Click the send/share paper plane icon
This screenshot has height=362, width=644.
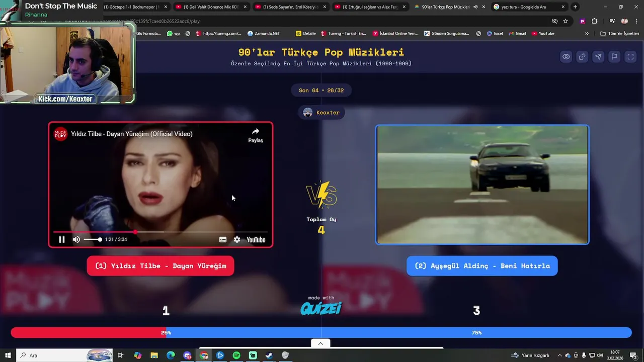tap(598, 57)
